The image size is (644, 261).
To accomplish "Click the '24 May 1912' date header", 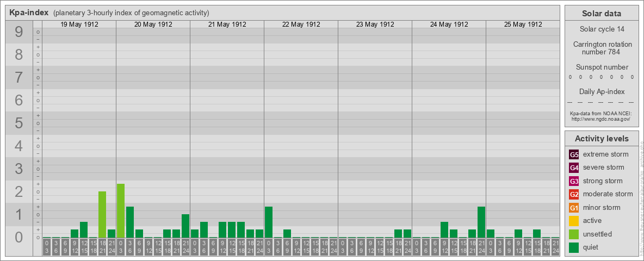I will tap(449, 24).
